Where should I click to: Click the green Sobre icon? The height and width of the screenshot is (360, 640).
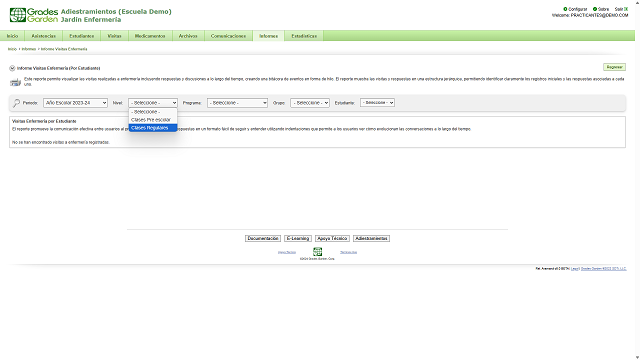pos(595,9)
